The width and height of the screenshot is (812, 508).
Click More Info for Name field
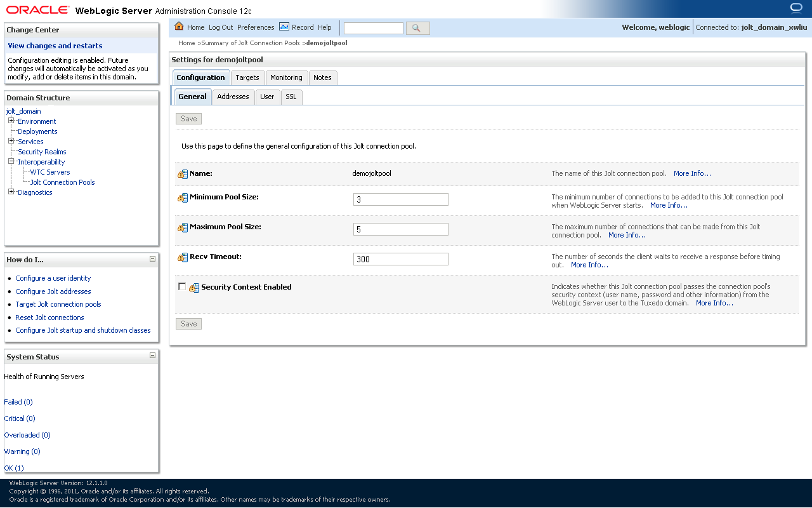[692, 173]
